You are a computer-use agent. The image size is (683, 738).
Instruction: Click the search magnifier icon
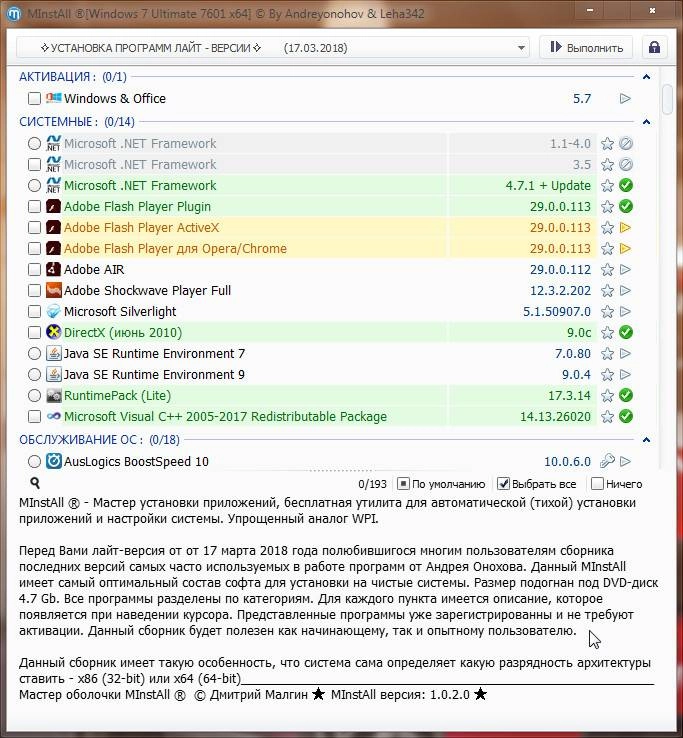coord(35,483)
